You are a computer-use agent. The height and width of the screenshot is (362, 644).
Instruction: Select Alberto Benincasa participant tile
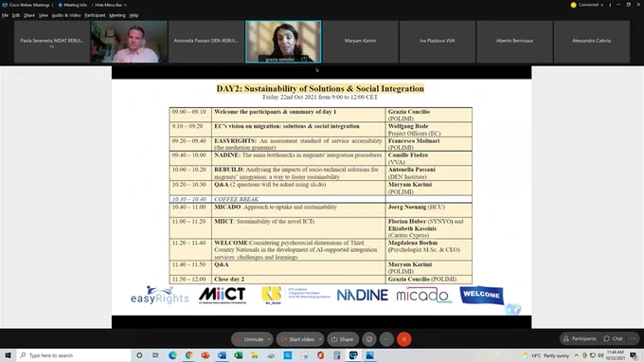click(x=514, y=42)
